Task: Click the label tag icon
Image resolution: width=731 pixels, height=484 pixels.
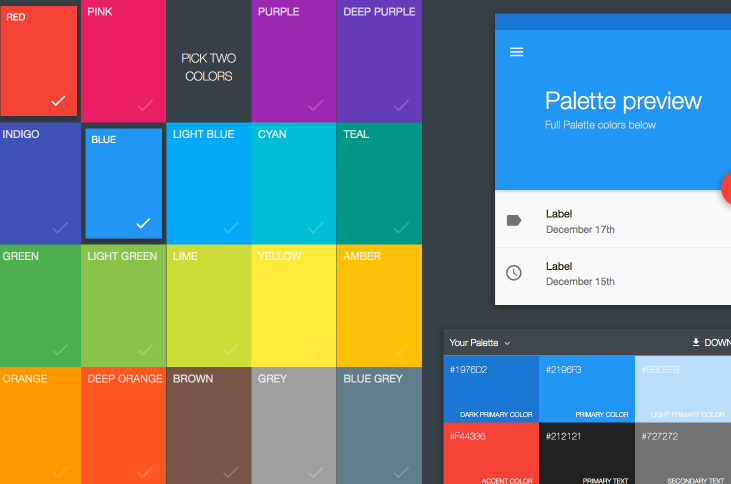Action: point(514,220)
